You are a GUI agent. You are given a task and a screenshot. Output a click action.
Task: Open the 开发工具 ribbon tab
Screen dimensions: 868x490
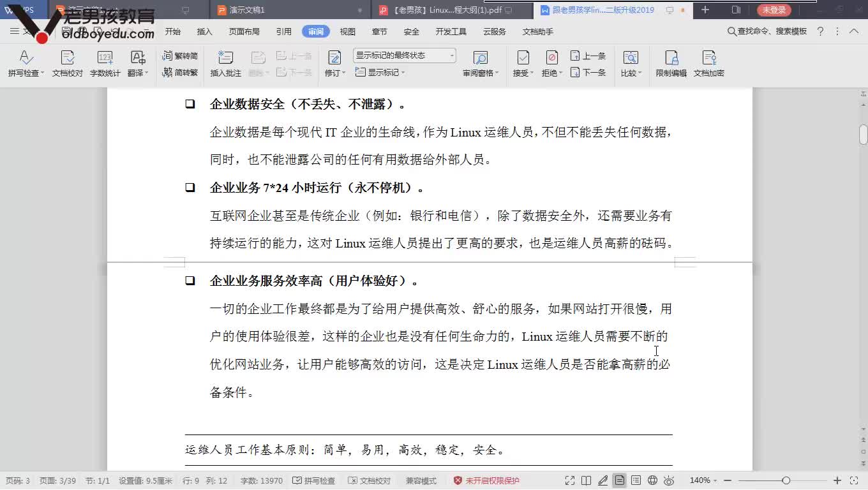[x=451, y=31]
